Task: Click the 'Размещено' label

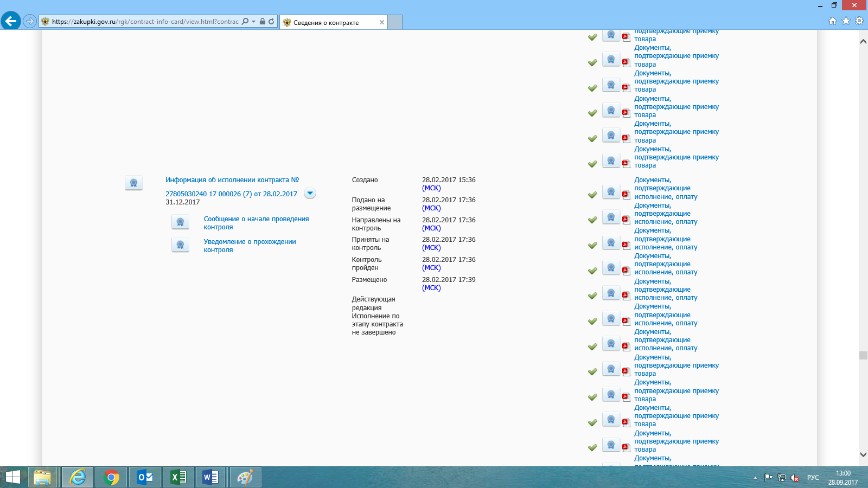Action: 369,280
